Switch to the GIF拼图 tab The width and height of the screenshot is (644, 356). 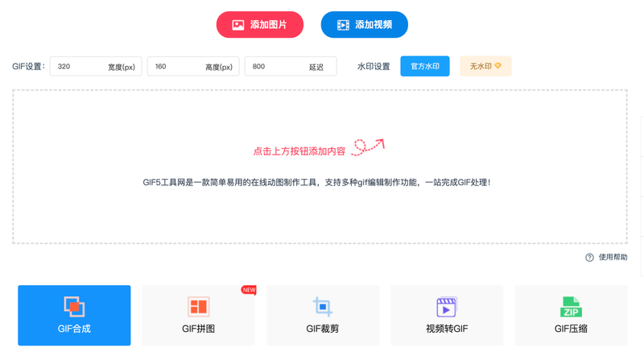[198, 315]
